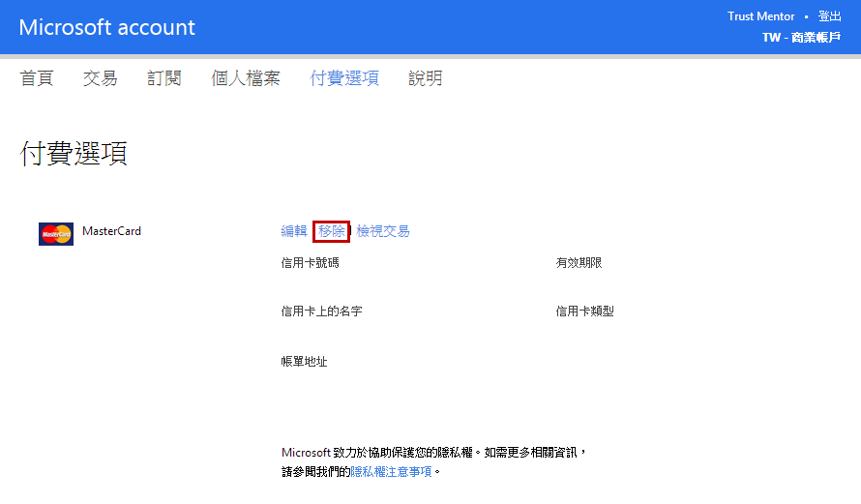The image size is (861, 504).
Task: Click the 信用卡類型 label
Action: point(584,311)
